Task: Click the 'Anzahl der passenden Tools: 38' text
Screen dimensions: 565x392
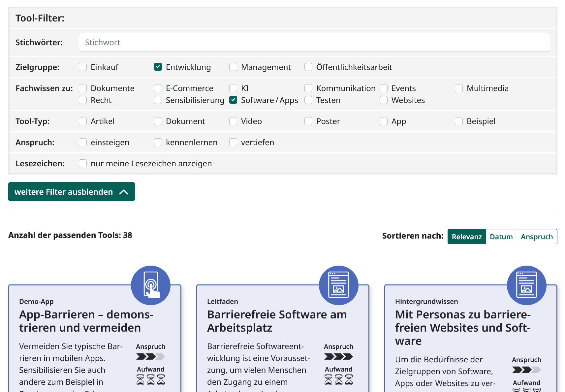Action: pos(70,235)
